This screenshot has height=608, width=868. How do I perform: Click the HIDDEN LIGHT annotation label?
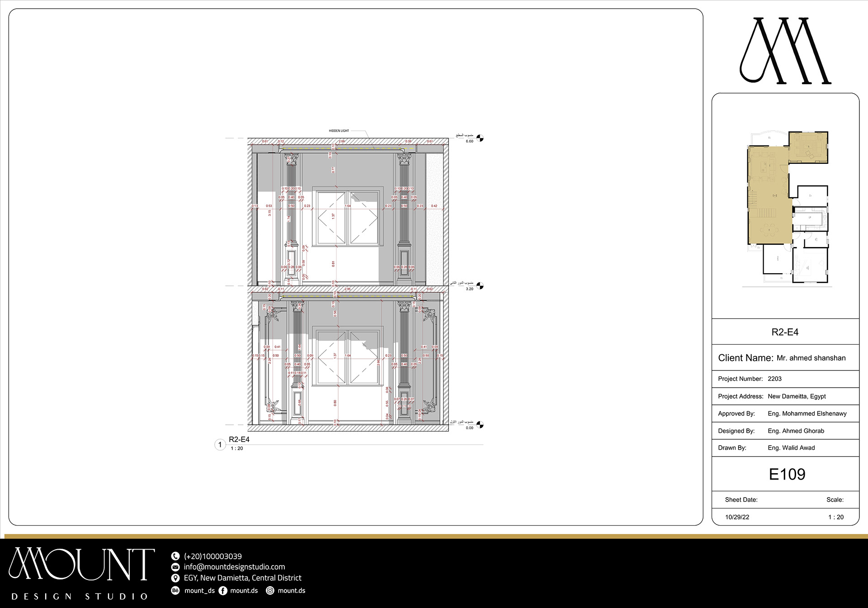point(339,131)
